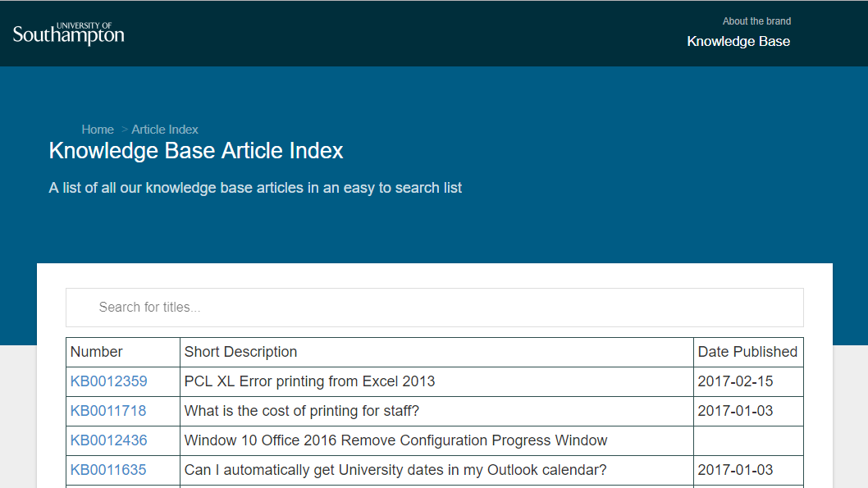Viewport: 868px width, 488px height.
Task: Click the Knowledge Base Article Index heading
Action: click(x=196, y=151)
